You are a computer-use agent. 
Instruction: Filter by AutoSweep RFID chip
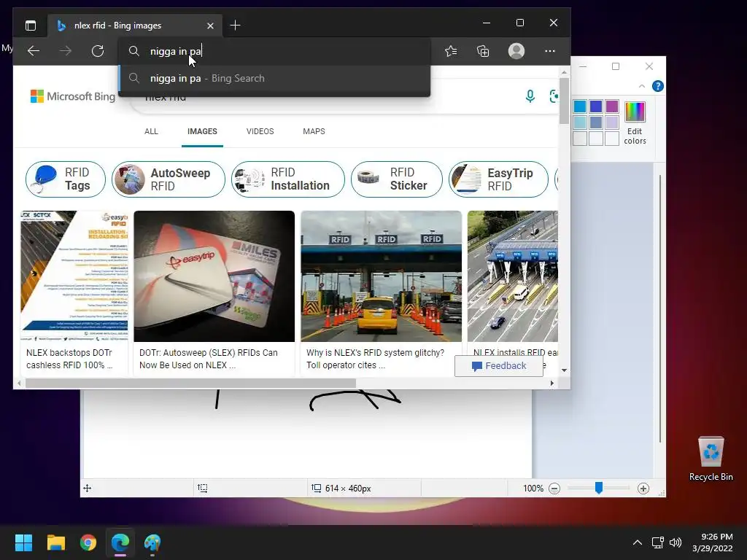coord(169,179)
